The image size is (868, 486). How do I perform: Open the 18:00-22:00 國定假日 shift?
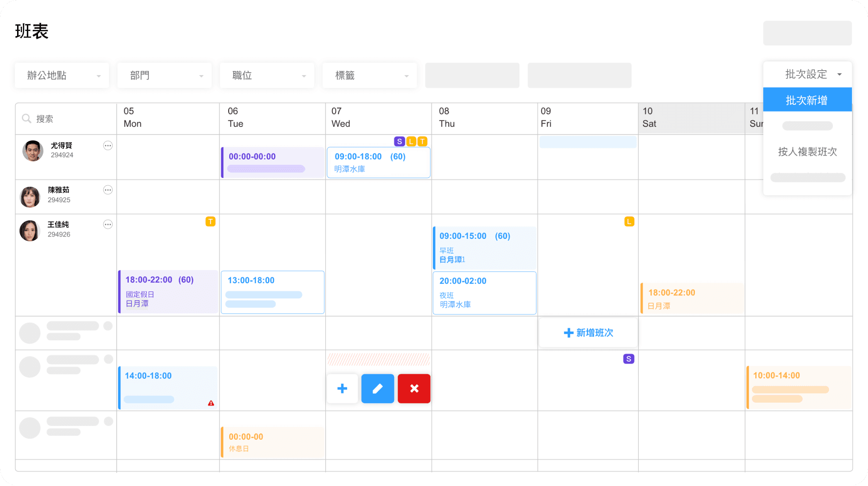(x=168, y=292)
